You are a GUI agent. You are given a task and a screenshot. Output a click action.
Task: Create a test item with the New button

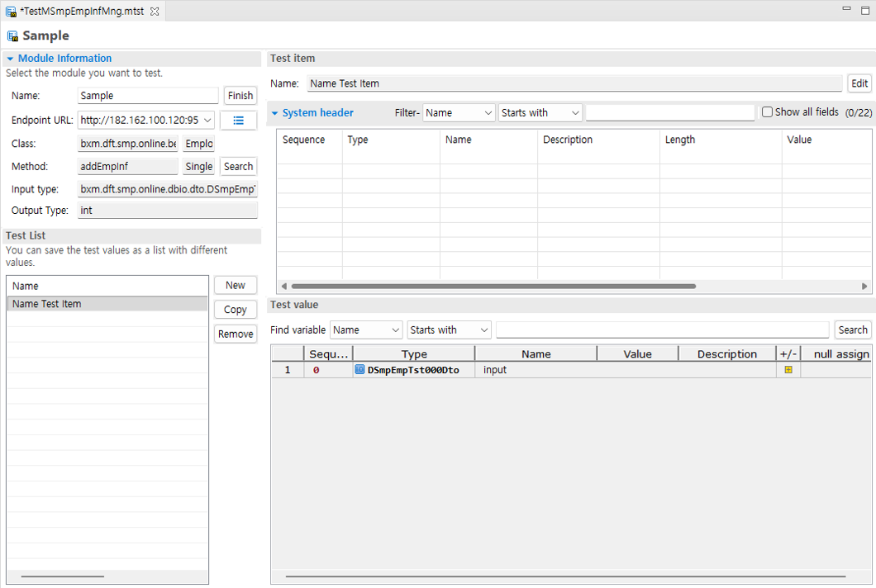[x=235, y=285]
